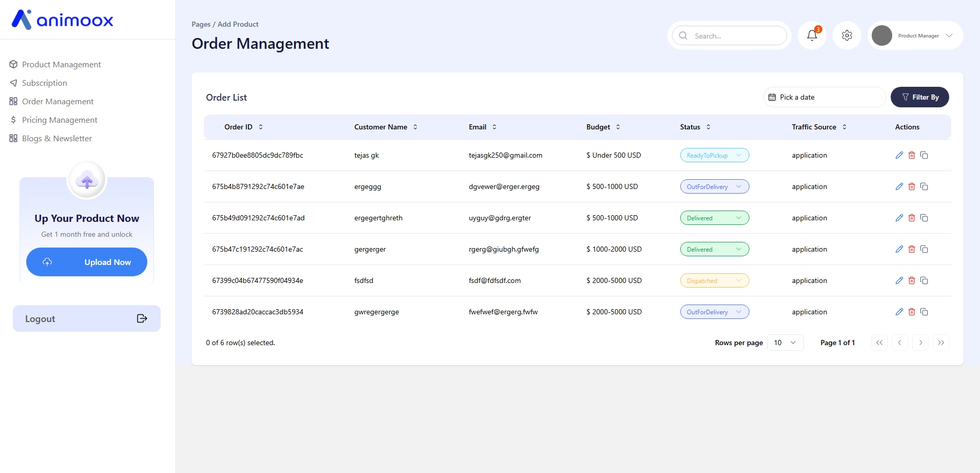Copy order for ergegertghreth
The image size is (980, 473).
[924, 218]
